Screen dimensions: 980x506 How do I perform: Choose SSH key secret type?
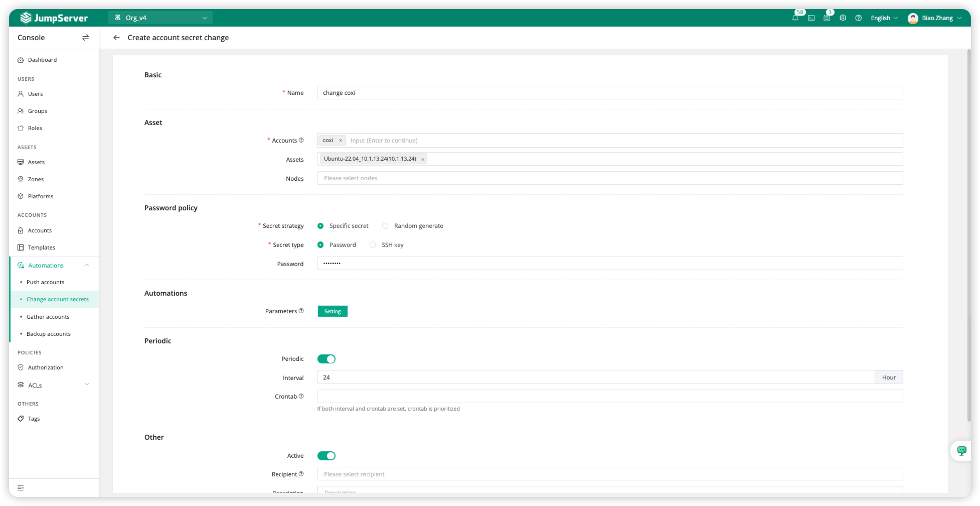click(x=373, y=245)
